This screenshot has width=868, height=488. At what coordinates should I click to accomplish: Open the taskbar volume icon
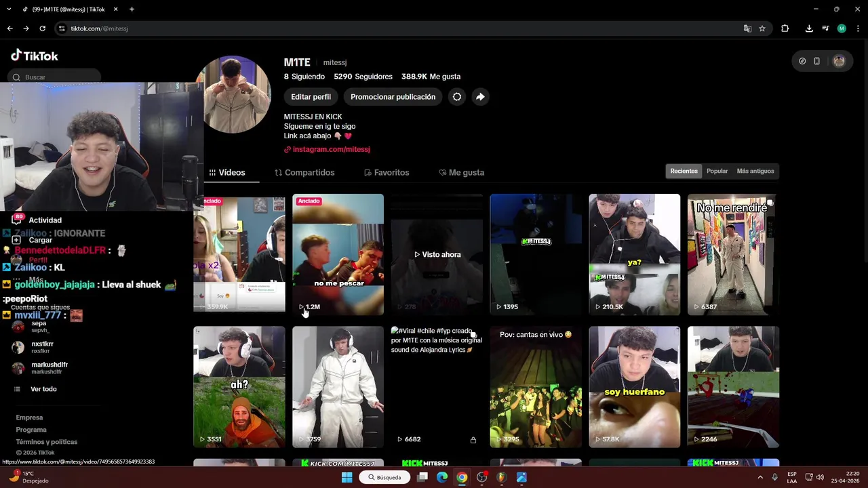point(820,477)
